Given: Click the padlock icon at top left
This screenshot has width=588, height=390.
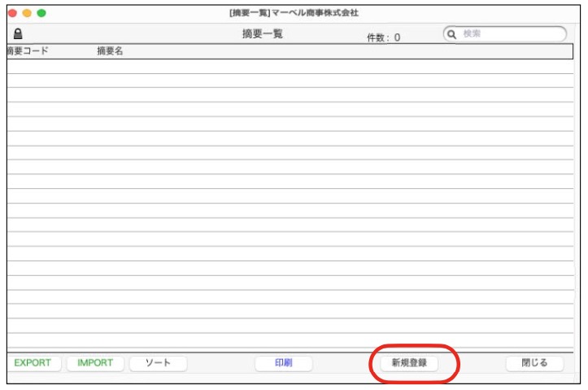Looking at the screenshot, I should pos(18,34).
